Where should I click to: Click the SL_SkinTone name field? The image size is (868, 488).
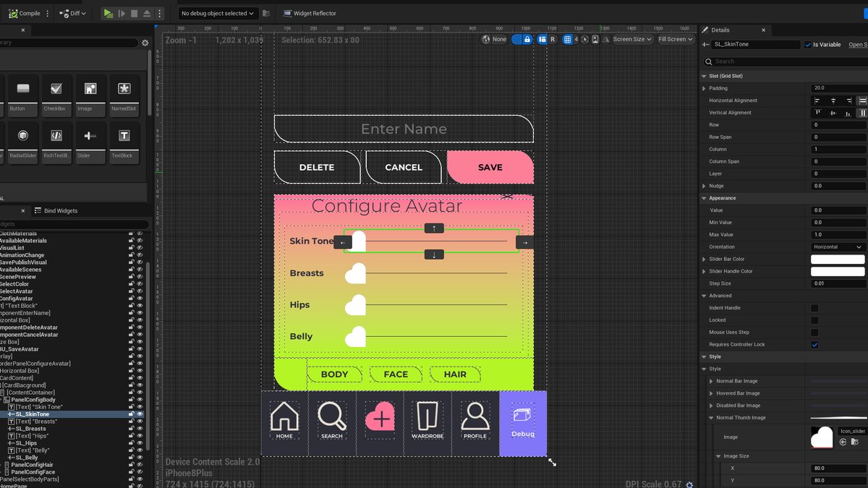[756, 44]
